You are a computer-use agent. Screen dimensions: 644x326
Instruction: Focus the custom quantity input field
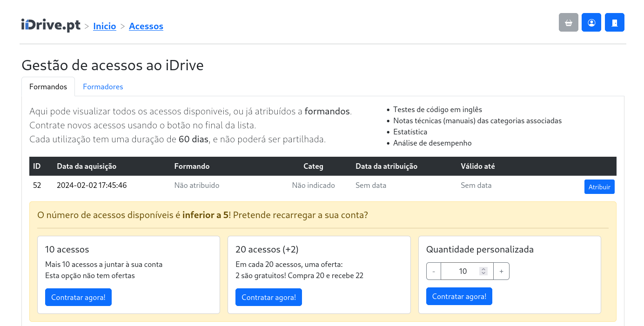tap(460, 271)
